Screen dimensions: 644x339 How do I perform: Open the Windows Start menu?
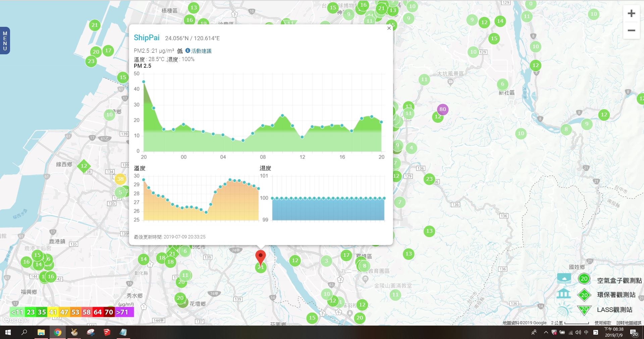[x=8, y=332]
